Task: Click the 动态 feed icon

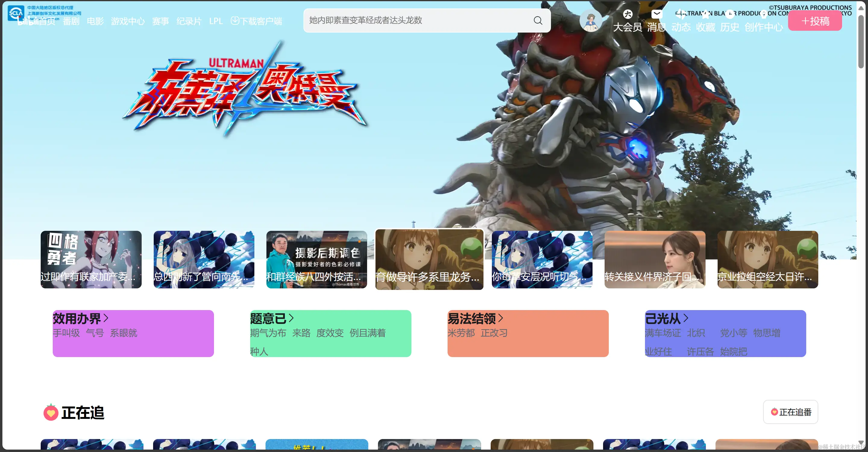Action: click(x=681, y=14)
